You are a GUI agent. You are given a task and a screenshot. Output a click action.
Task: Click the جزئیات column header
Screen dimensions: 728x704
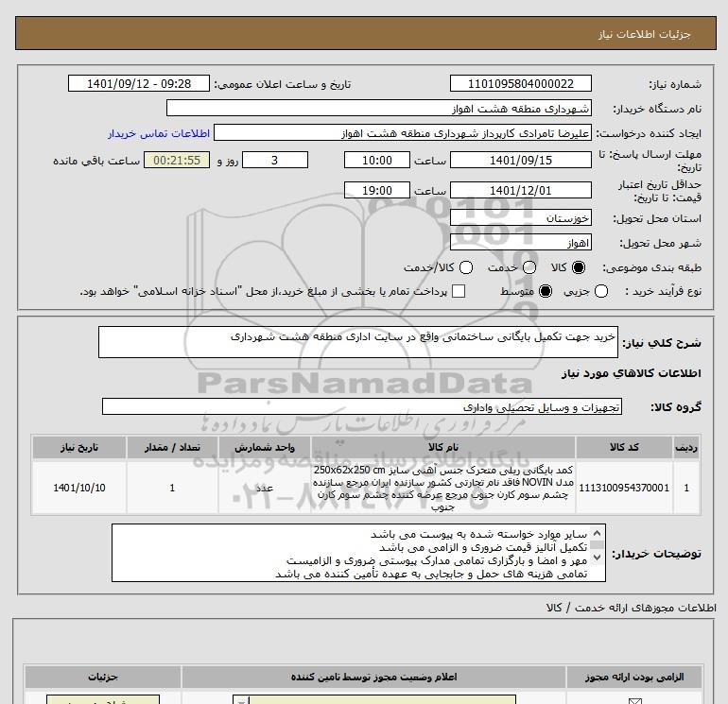[103, 678]
